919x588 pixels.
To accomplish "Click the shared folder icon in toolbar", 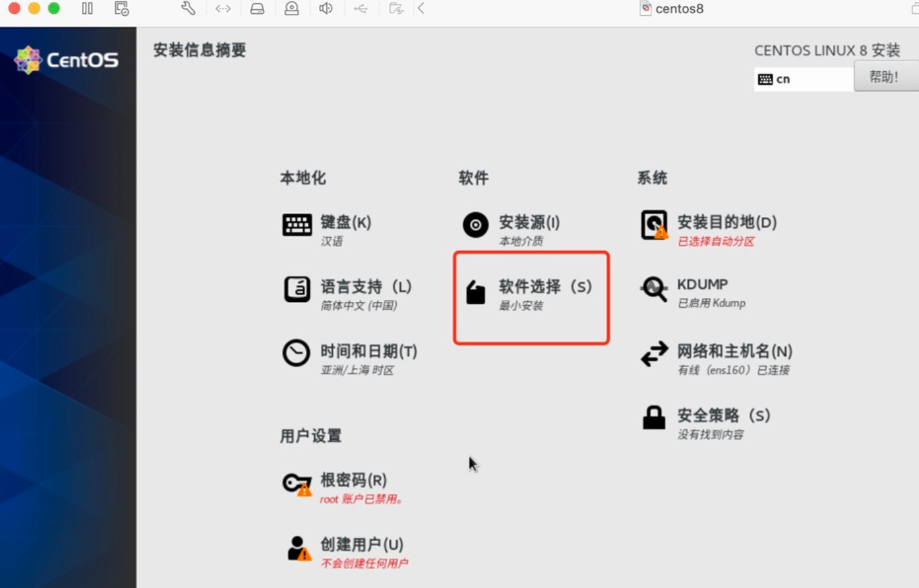I will (x=395, y=8).
